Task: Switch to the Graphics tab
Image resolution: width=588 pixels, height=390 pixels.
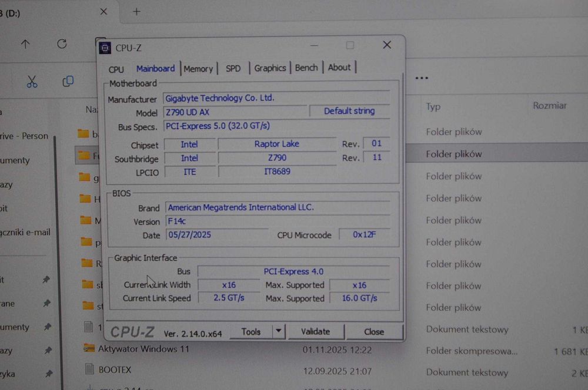Action: (x=270, y=68)
